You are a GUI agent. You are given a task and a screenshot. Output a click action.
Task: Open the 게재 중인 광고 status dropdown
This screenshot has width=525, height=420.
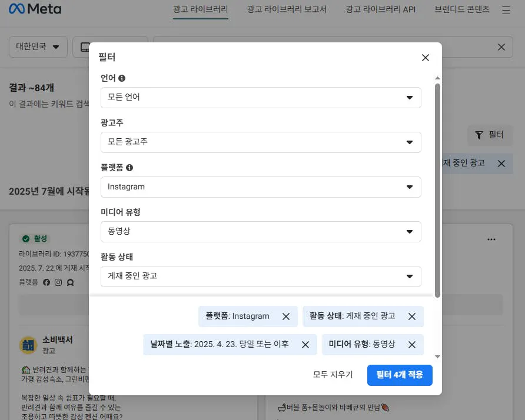[261, 276]
